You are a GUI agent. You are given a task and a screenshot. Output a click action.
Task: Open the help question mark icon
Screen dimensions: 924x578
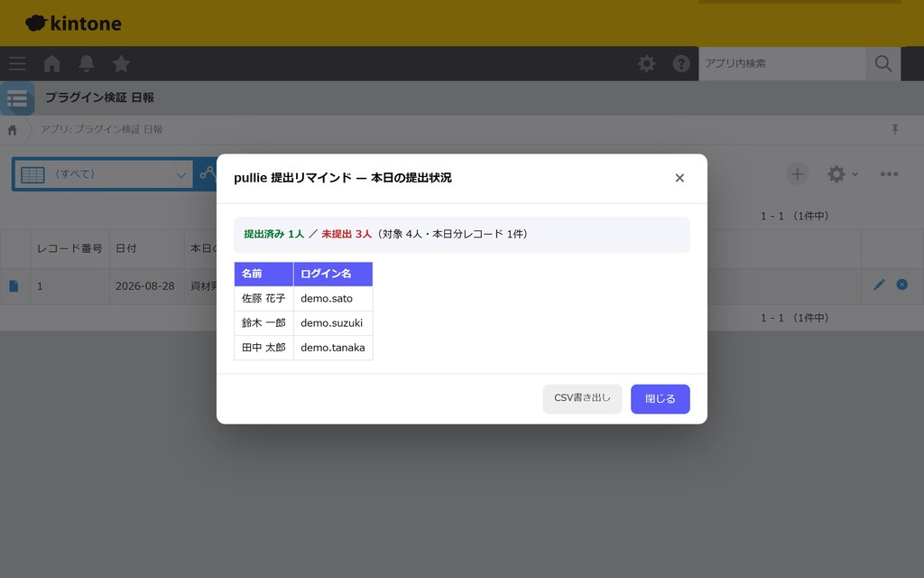pyautogui.click(x=681, y=64)
